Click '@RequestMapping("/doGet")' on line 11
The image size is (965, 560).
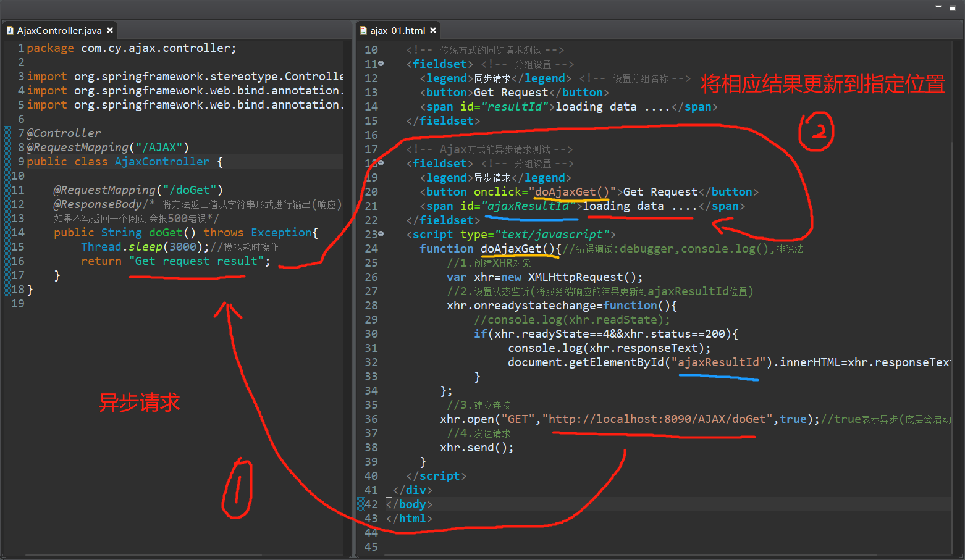pyautogui.click(x=138, y=190)
